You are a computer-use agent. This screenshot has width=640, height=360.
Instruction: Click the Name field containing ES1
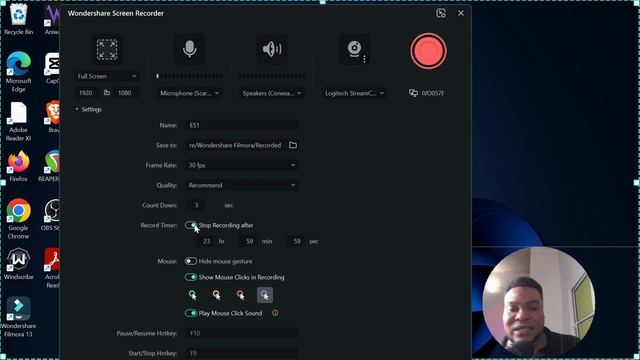[242, 125]
